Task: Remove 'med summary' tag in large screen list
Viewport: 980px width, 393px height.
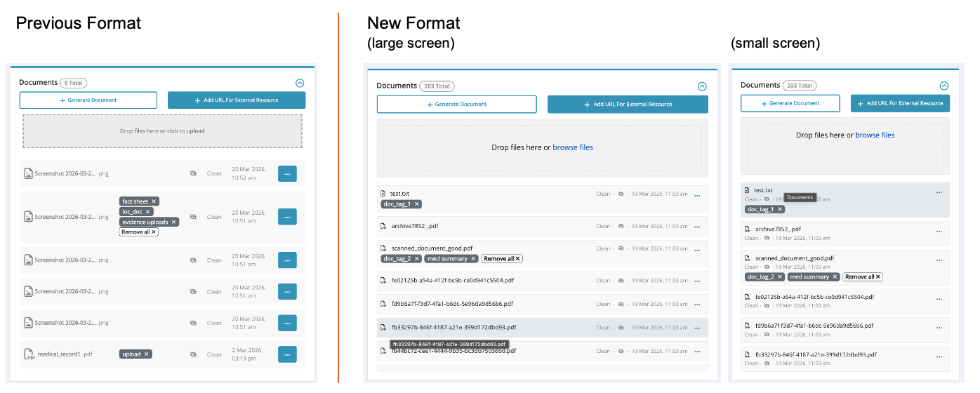Action: click(x=474, y=259)
